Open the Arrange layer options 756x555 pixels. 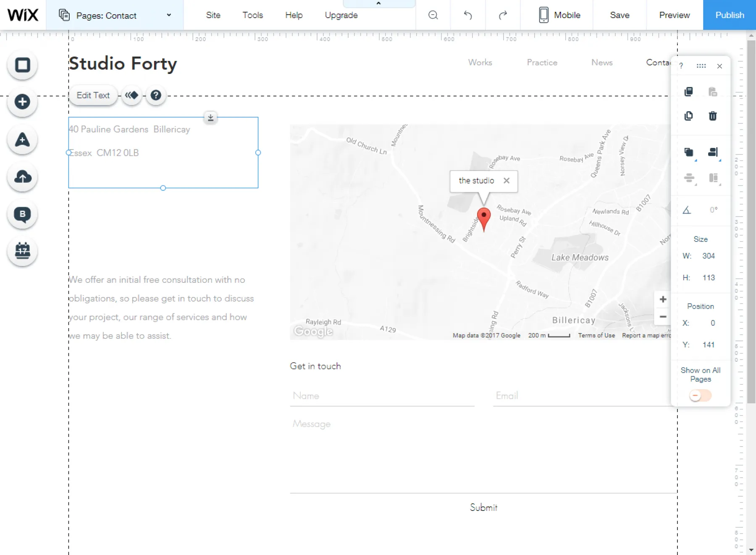point(688,152)
